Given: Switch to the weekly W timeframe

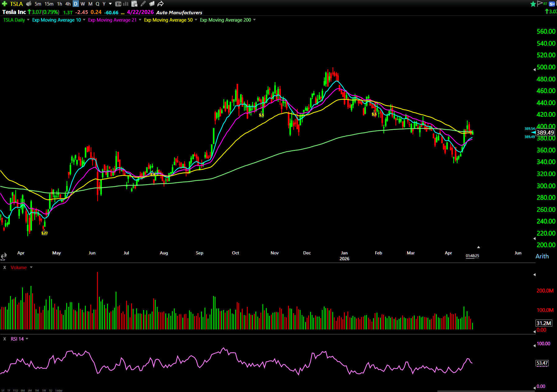Looking at the screenshot, I should (83, 4).
